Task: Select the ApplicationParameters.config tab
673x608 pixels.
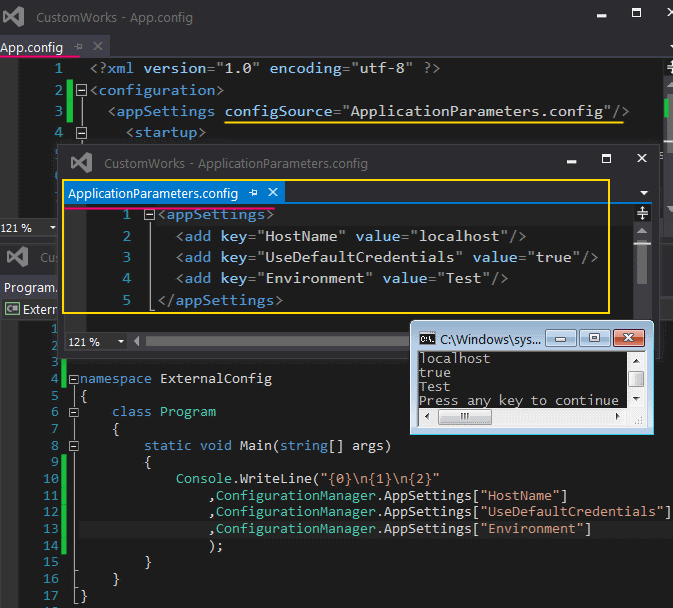Action: (153, 193)
